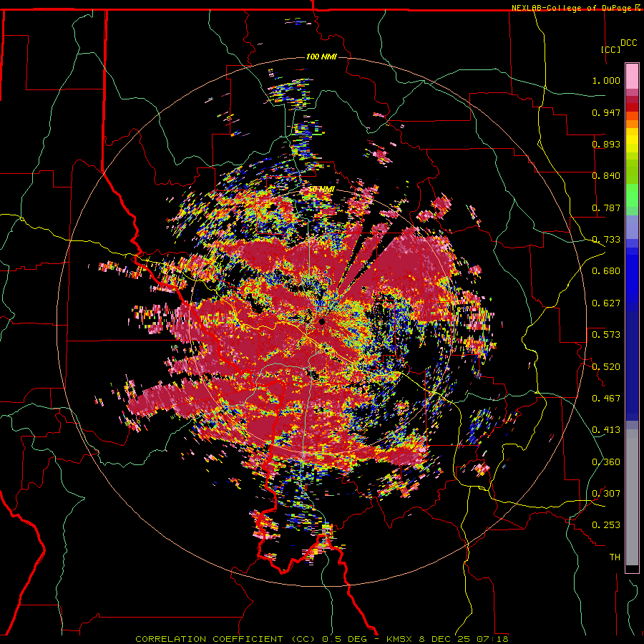Click the 0.893 scale value

606,144
